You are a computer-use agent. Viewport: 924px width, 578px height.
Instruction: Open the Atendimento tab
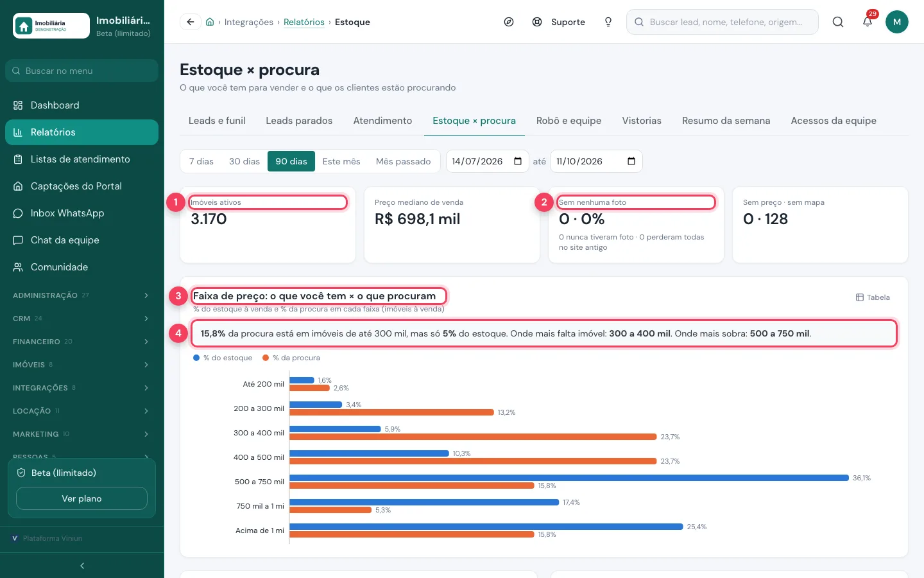point(382,121)
